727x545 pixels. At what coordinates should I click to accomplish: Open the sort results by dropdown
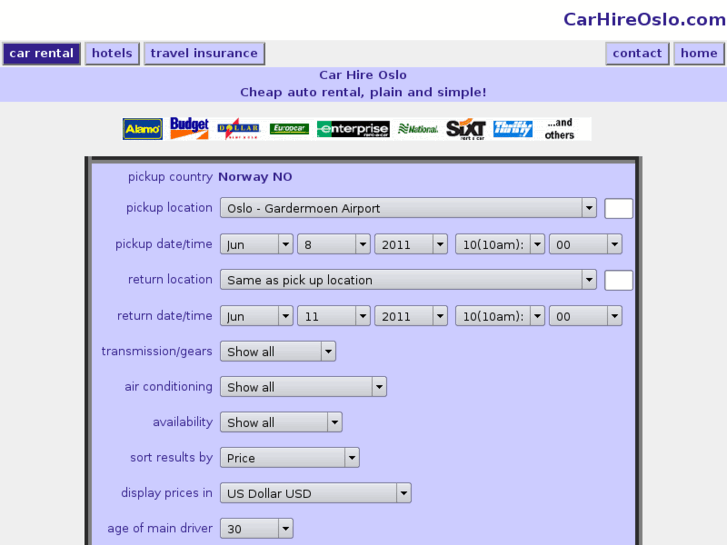point(290,458)
